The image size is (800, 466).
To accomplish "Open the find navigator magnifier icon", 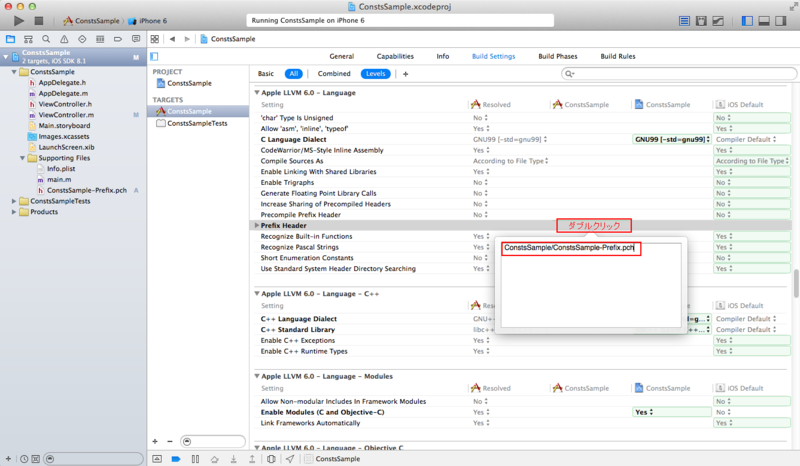I will coord(46,39).
